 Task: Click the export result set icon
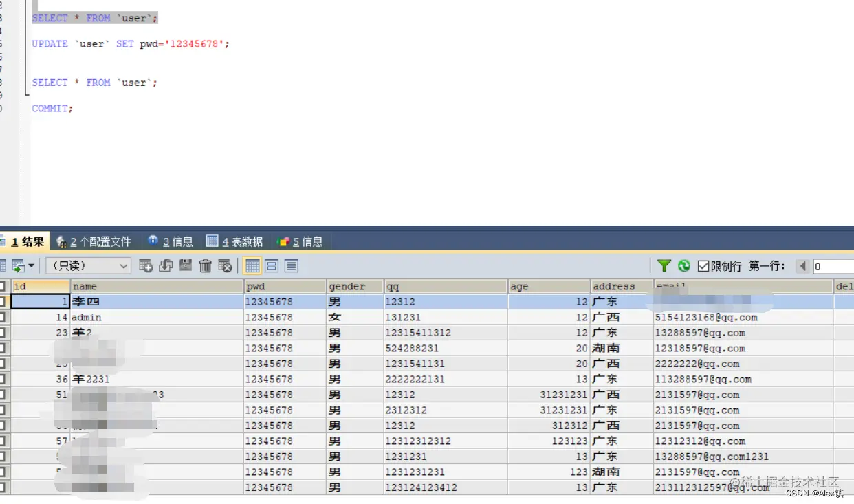point(18,265)
